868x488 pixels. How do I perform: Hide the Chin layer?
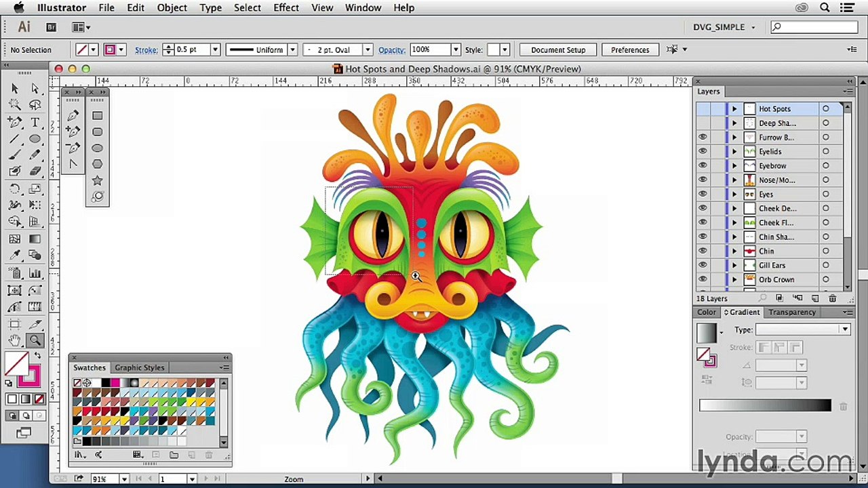click(703, 251)
